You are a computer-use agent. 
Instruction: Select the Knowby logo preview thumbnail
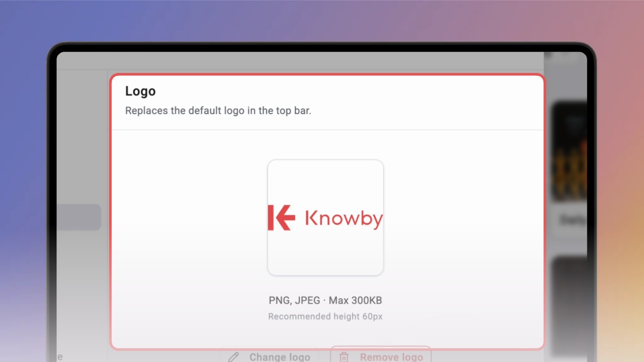[326, 218]
